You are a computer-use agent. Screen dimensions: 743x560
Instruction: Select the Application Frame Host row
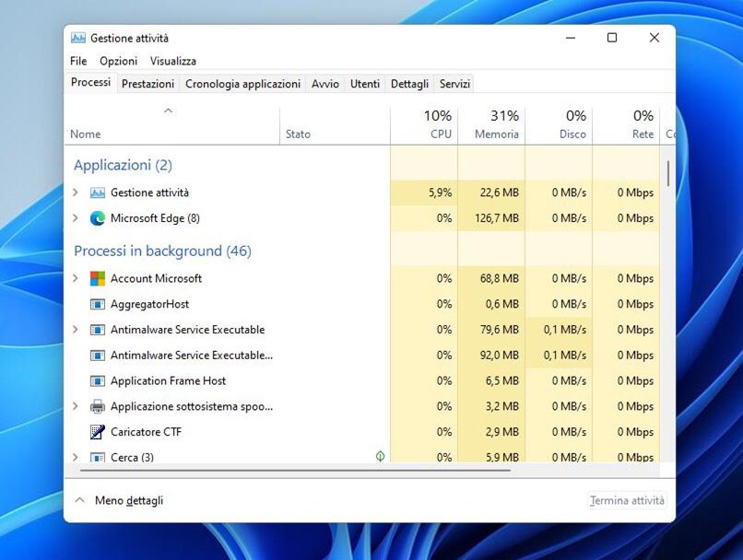pyautogui.click(x=361, y=380)
